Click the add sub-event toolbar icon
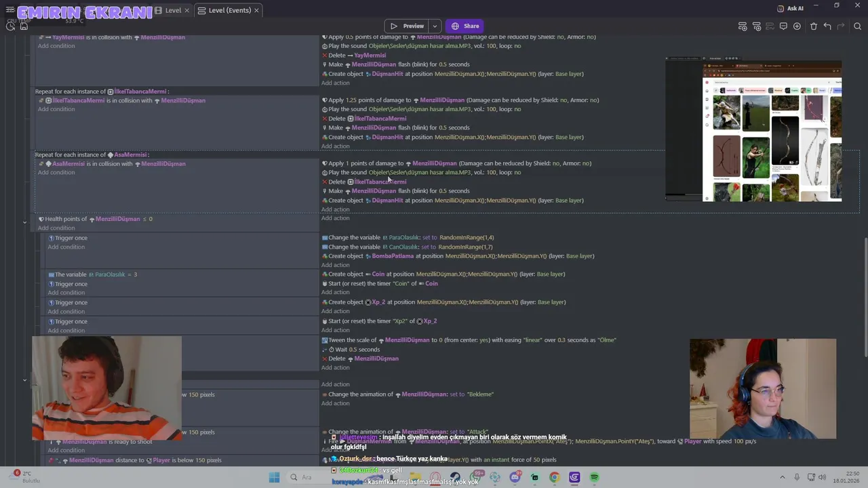The width and height of the screenshot is (868, 488). point(757,26)
